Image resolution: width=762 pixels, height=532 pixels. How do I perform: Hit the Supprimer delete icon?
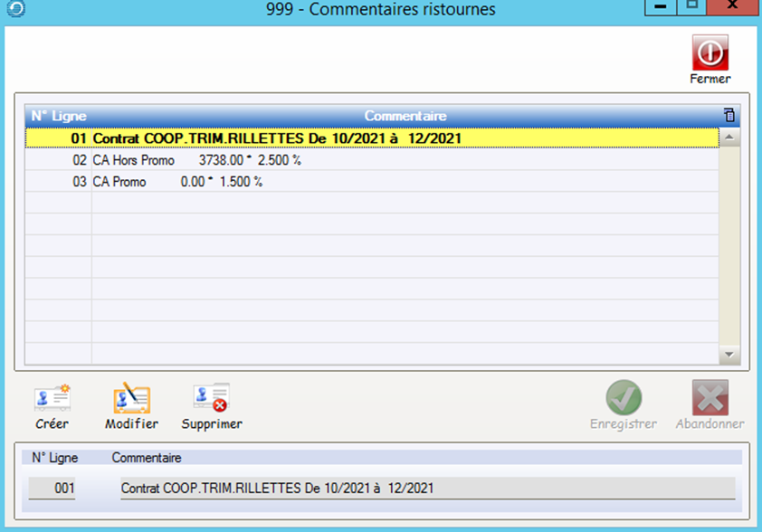coord(211,398)
